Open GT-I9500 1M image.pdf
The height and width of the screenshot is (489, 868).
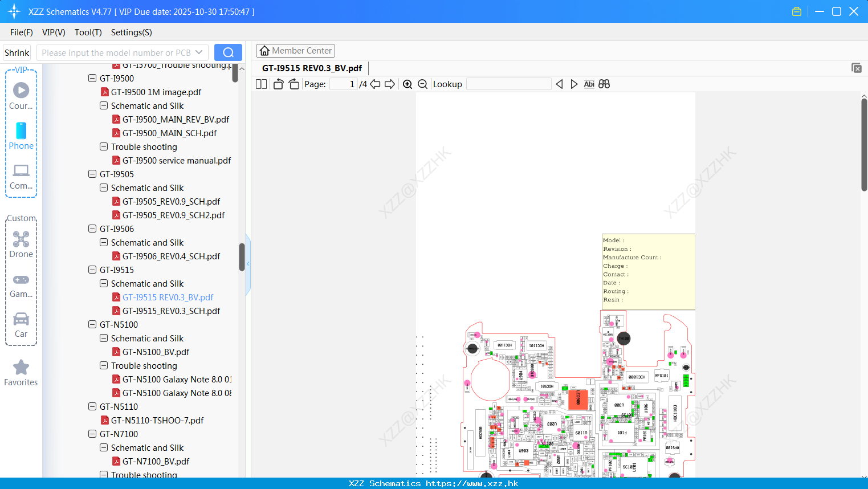[156, 92]
